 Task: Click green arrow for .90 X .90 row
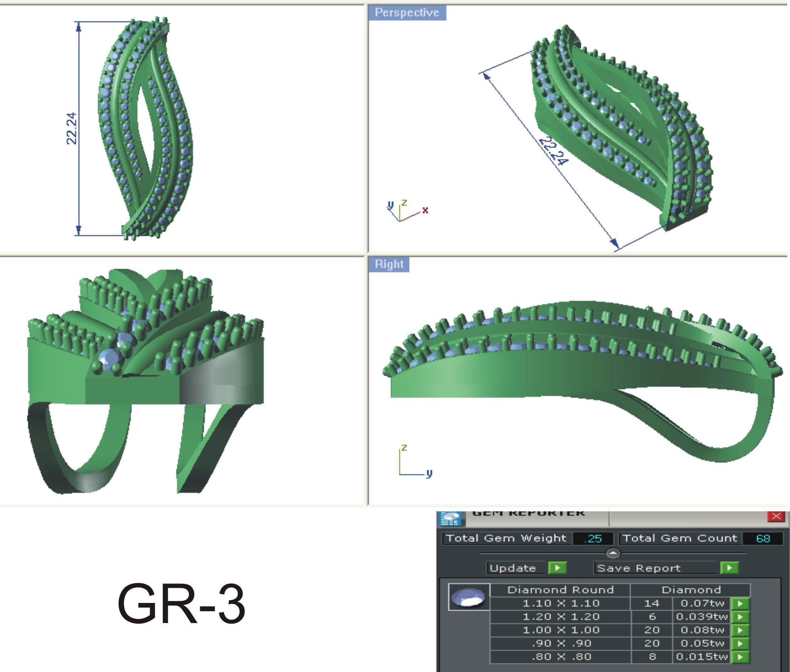click(740, 643)
